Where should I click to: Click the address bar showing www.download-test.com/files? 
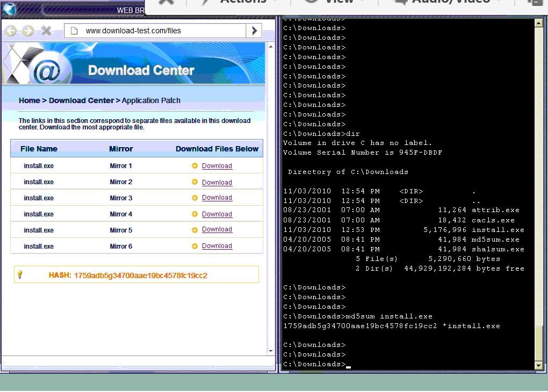point(155,31)
